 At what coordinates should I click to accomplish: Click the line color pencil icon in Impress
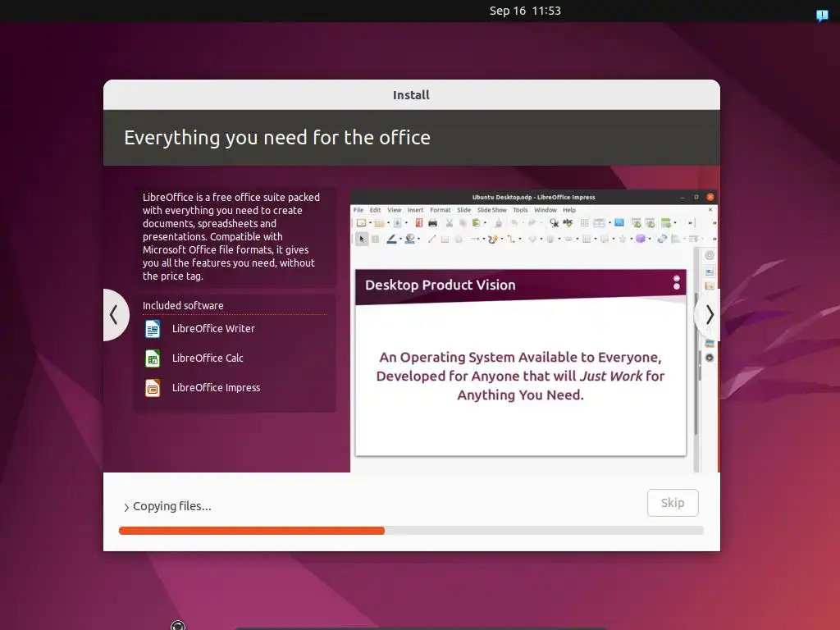coord(391,239)
